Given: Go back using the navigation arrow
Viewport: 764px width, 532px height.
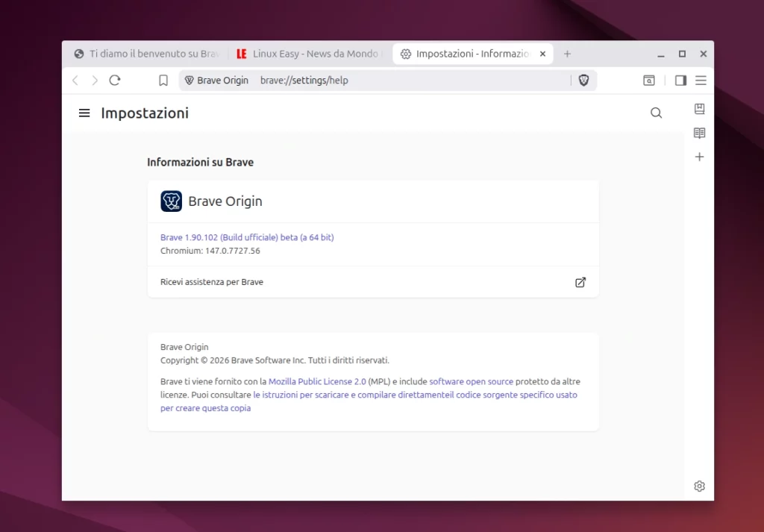Looking at the screenshot, I should tap(75, 80).
